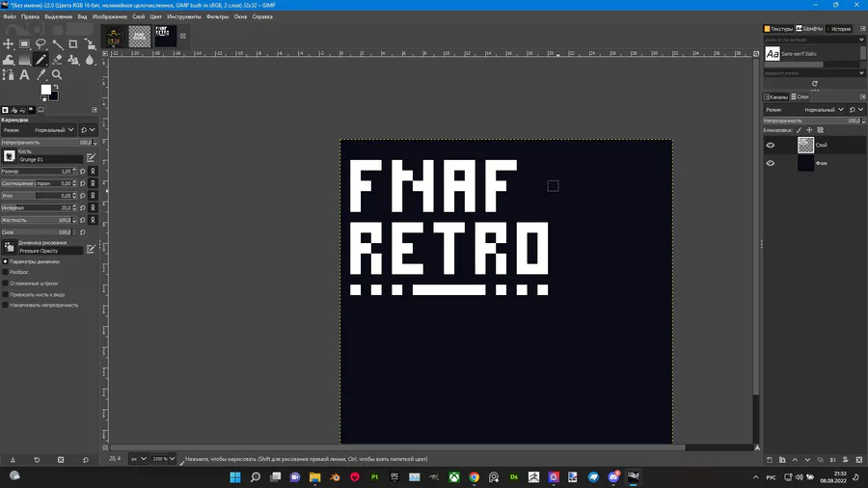The image size is (868, 488).
Task: Switch to the Каналы tab
Action: click(775, 96)
